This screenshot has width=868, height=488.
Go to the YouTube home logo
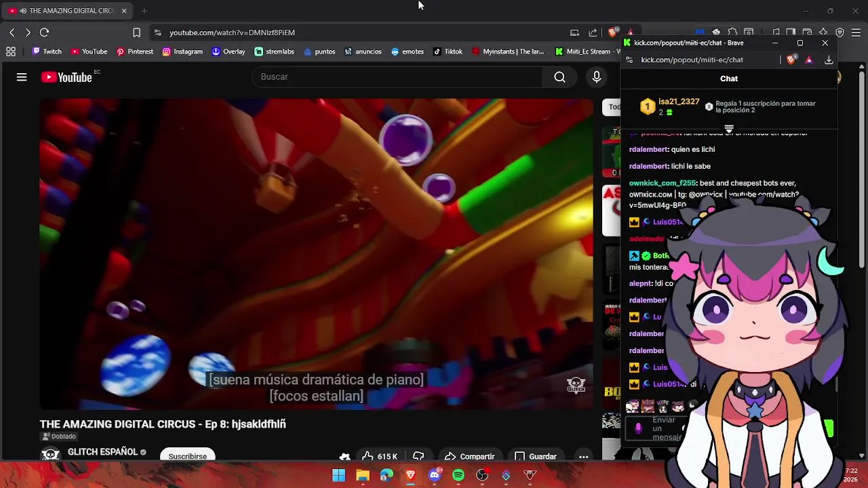point(66,77)
